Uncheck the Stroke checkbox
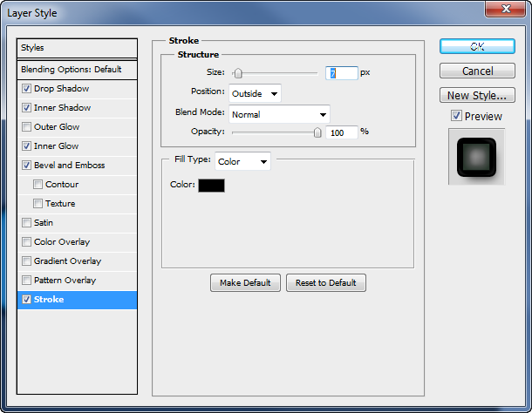The width and height of the screenshot is (532, 413). pyautogui.click(x=26, y=300)
